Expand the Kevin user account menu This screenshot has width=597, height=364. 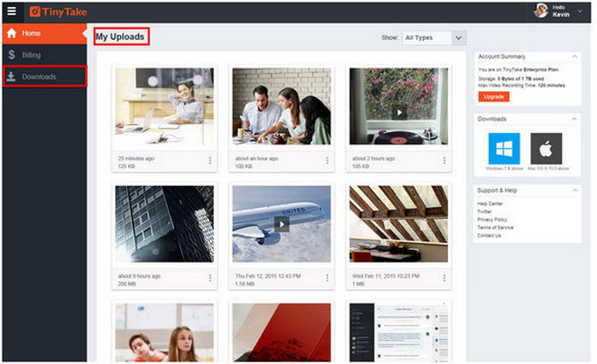click(580, 11)
